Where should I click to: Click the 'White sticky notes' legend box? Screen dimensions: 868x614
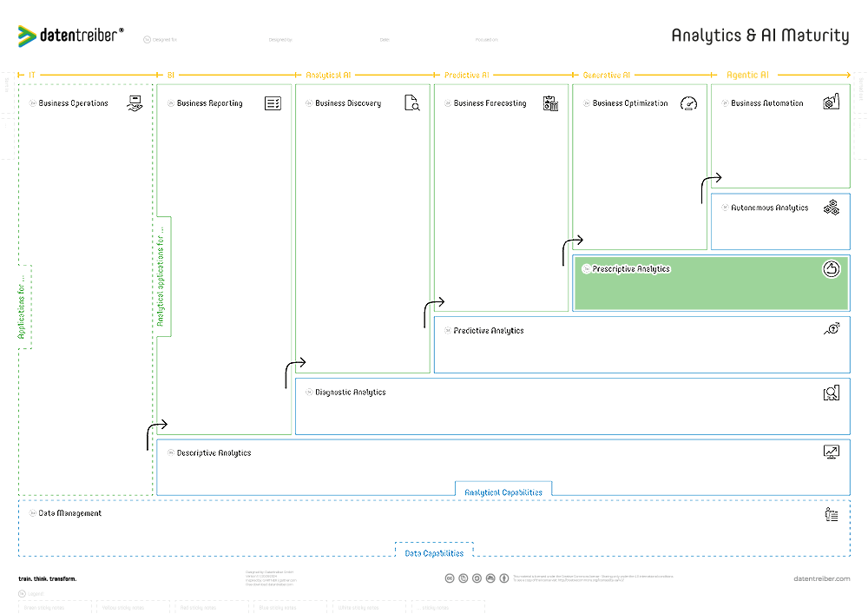tap(369, 607)
